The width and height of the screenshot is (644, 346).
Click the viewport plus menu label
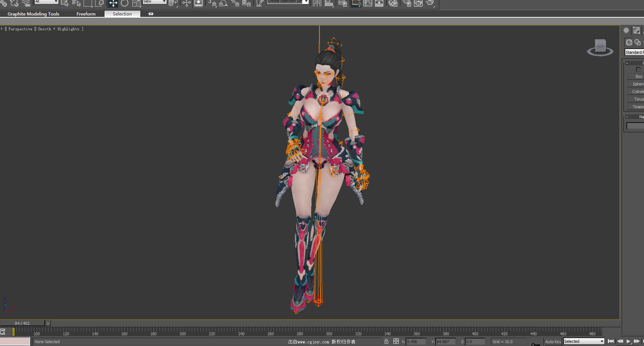coord(2,29)
